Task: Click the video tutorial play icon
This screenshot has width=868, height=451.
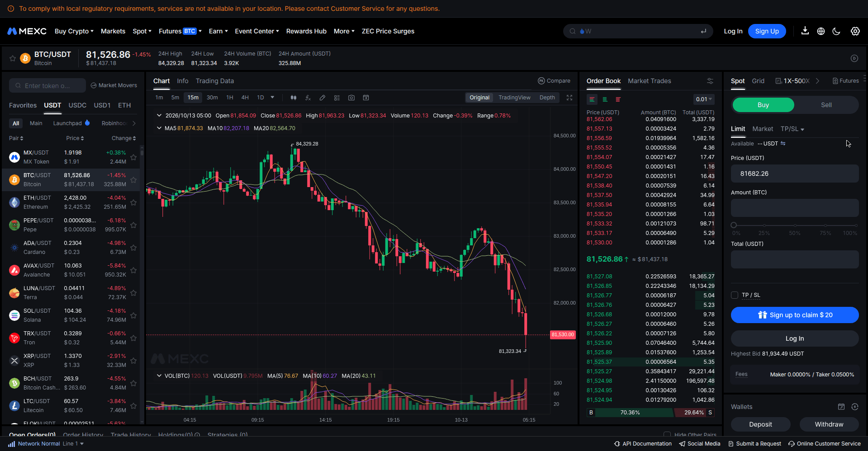Action: click(854, 58)
